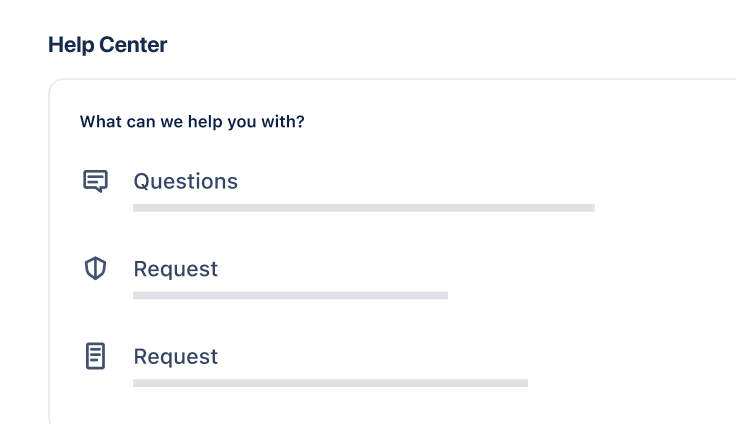736x424 pixels.
Task: Click the gray bar under the shield Request
Action: [290, 296]
